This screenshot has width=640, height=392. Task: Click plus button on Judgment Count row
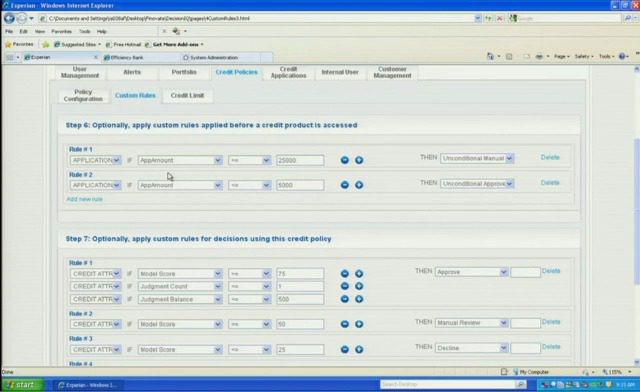point(359,286)
